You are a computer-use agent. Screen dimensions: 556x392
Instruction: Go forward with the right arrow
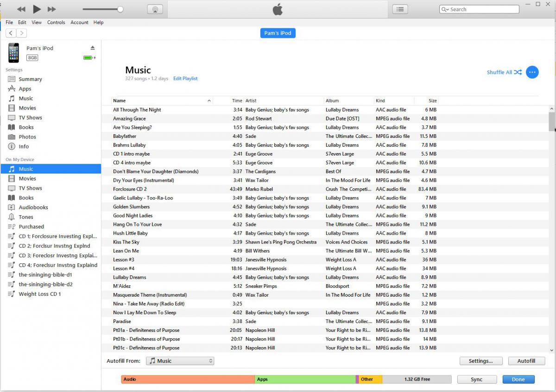[21, 33]
